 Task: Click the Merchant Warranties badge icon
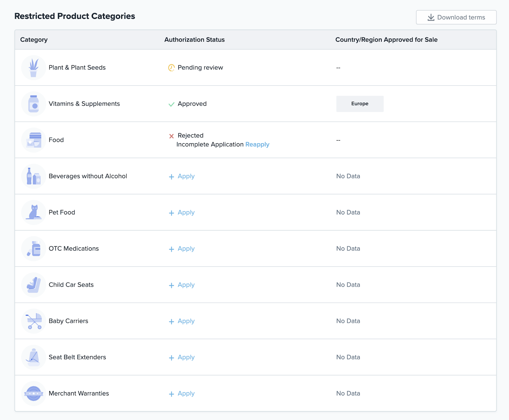point(33,394)
